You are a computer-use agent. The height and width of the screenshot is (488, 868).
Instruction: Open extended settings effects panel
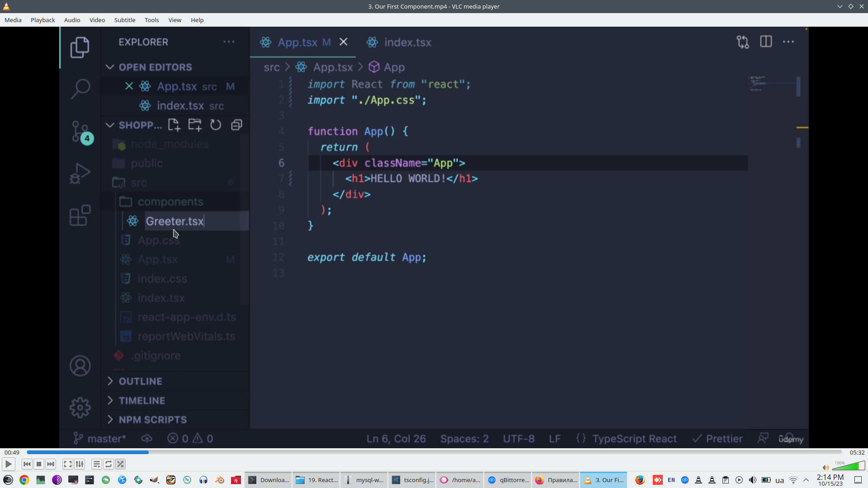pyautogui.click(x=80, y=464)
